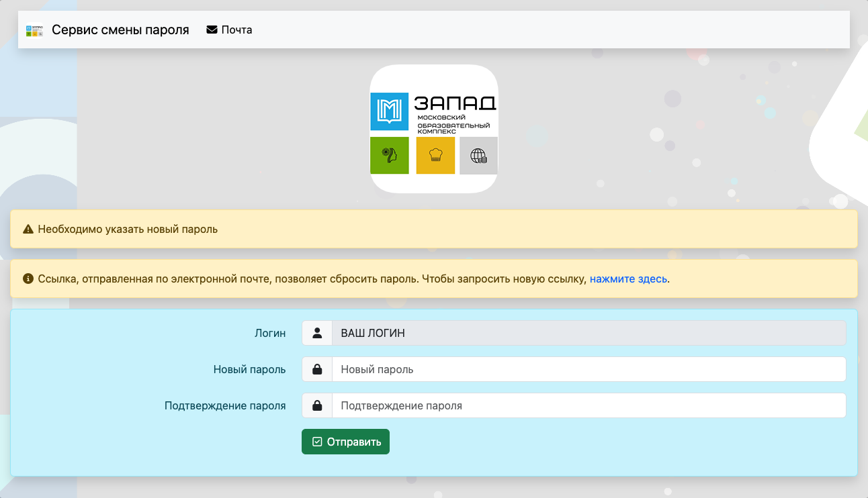The height and width of the screenshot is (498, 868).
Task: Click the Необходимо указать новый пароль warning text
Action: click(128, 230)
